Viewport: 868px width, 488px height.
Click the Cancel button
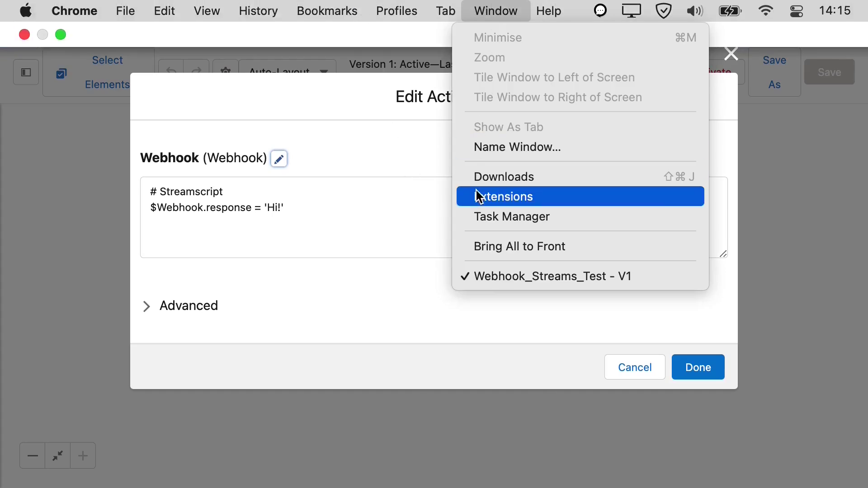[x=635, y=367]
